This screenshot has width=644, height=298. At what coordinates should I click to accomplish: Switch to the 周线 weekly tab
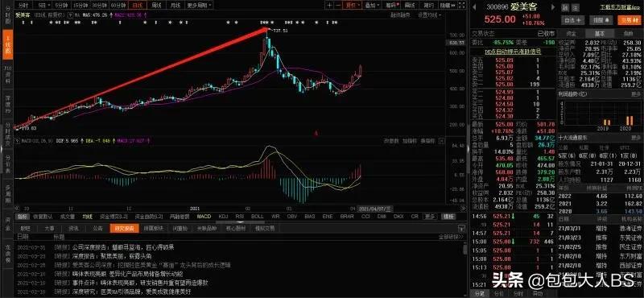(x=156, y=6)
